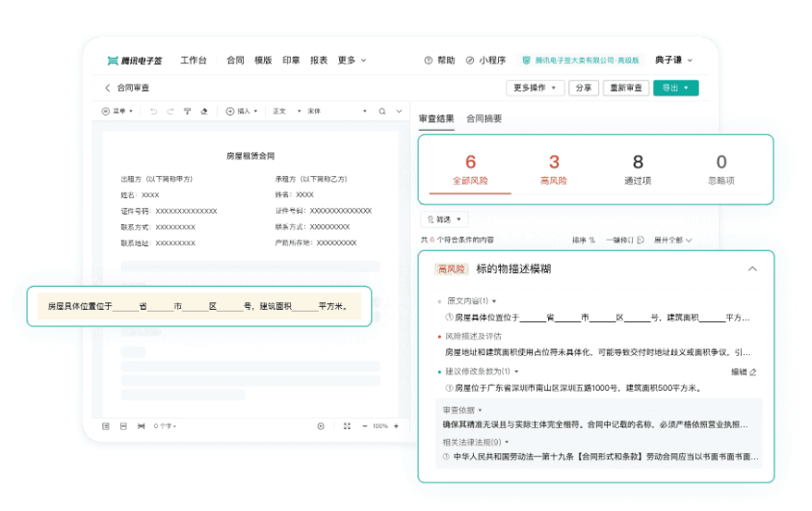Screen dimensions: 812x511
Task: Select the 忽略项 count of 0
Action: [x=721, y=169]
